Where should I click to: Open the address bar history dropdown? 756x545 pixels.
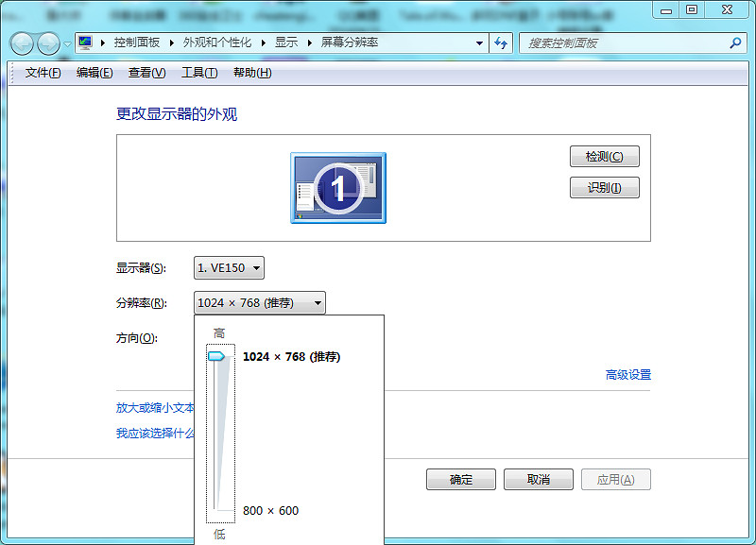[x=480, y=43]
